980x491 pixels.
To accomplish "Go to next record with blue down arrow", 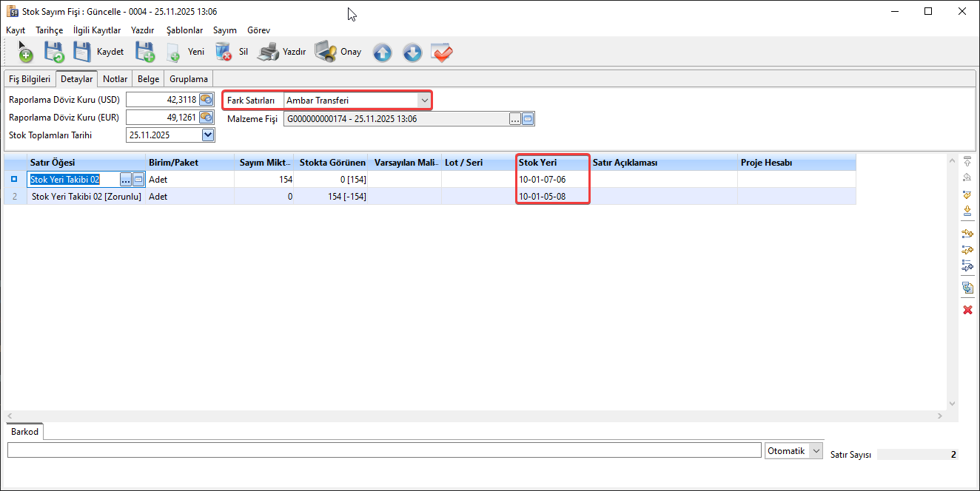I will 412,53.
